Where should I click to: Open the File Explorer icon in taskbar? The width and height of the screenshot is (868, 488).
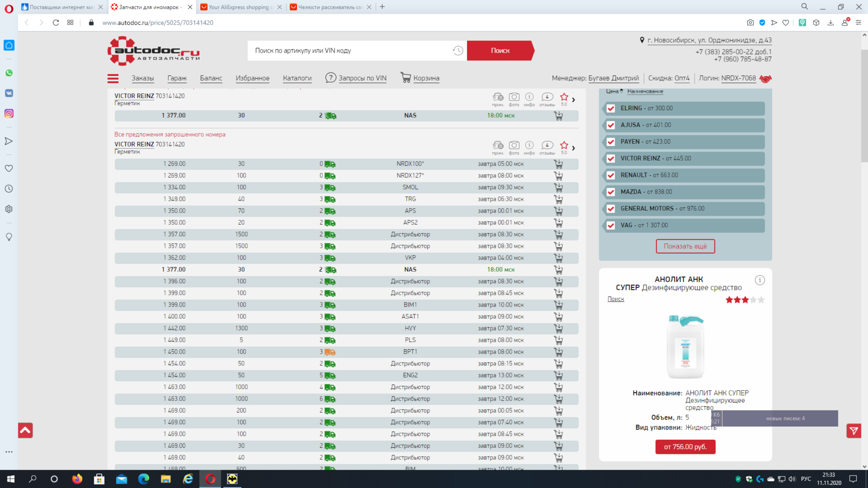(165, 479)
